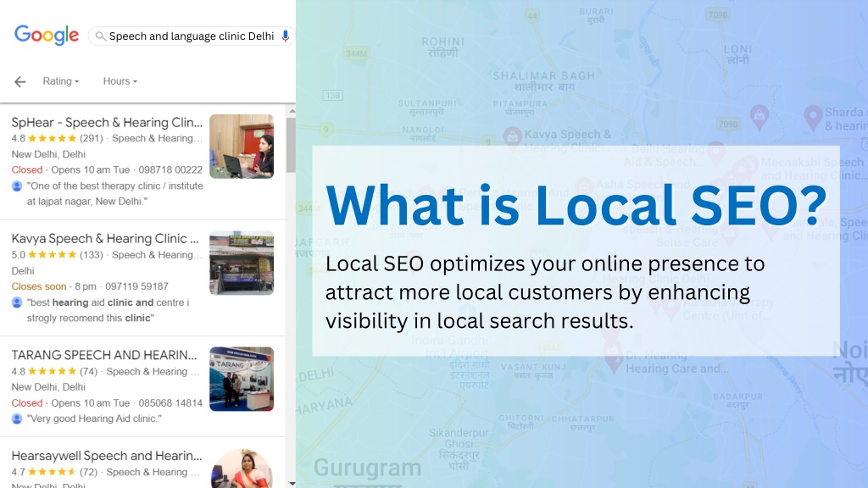
Task: Click the results list scrollbar thumb
Action: coord(292,145)
